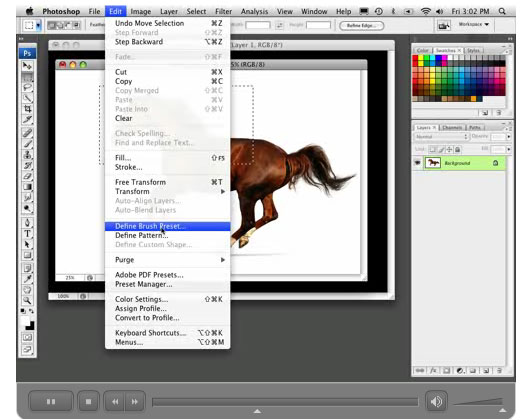Open the Fill slider arrow
The height and width of the screenshot is (420, 524).
[x=509, y=149]
